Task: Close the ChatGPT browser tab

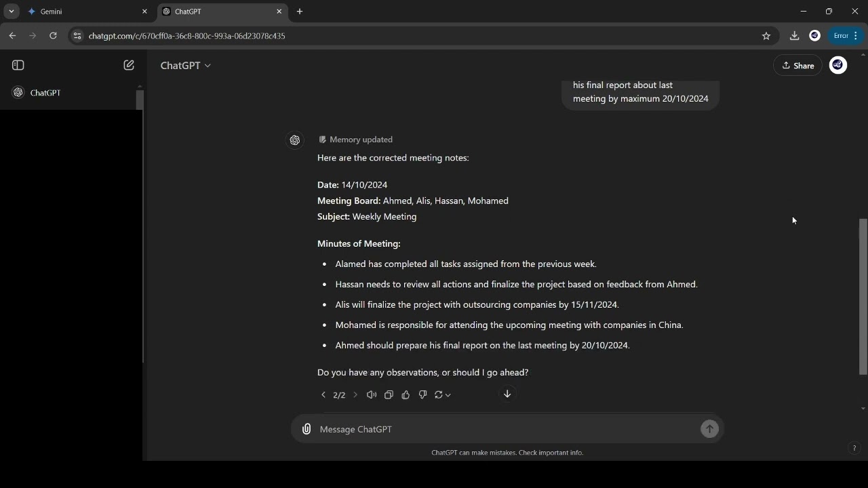Action: click(x=279, y=12)
